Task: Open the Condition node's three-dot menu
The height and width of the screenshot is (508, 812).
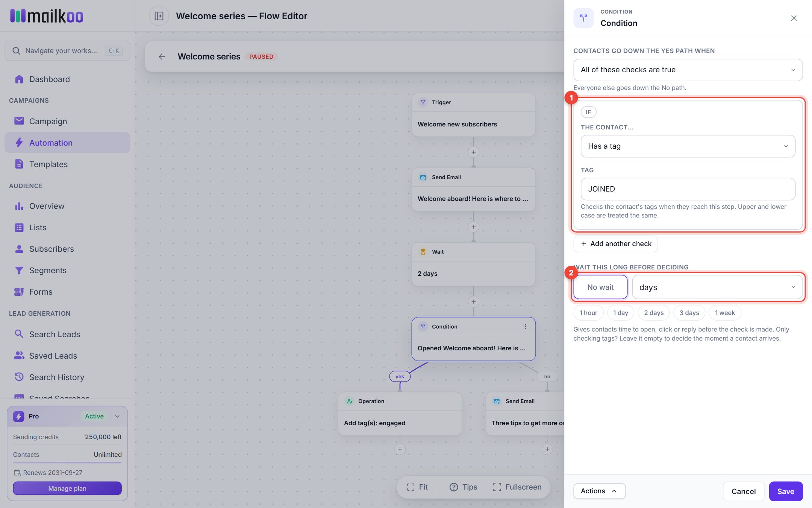Action: coord(525,327)
